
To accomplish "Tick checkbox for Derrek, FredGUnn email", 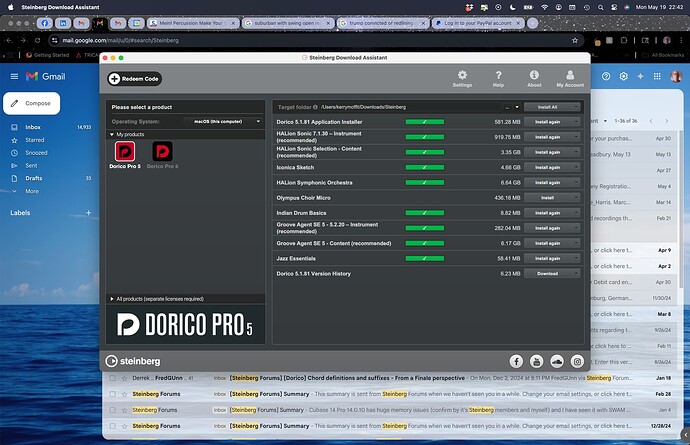I will [x=113, y=378].
